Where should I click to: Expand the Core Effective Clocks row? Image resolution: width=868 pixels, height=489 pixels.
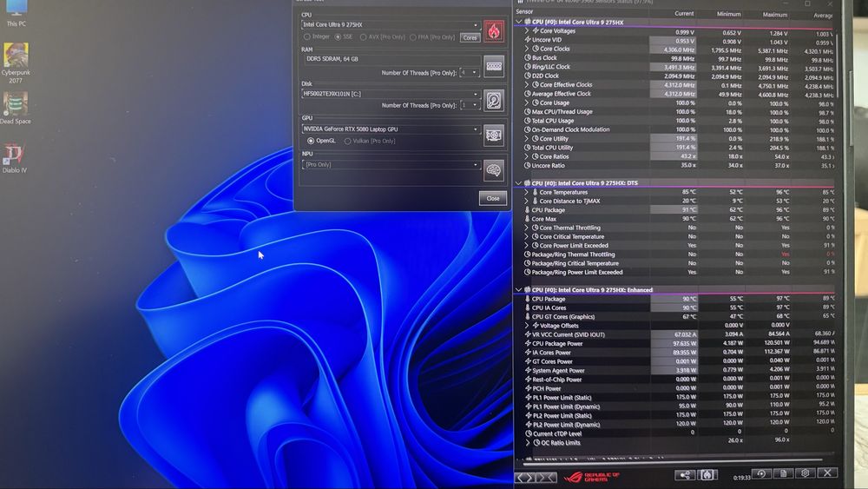coord(527,85)
